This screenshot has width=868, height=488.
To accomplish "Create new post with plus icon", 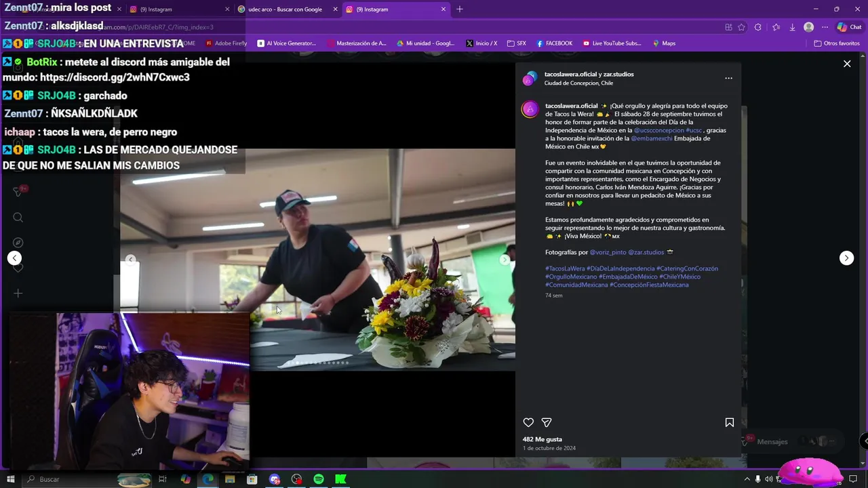I will 18,293.
